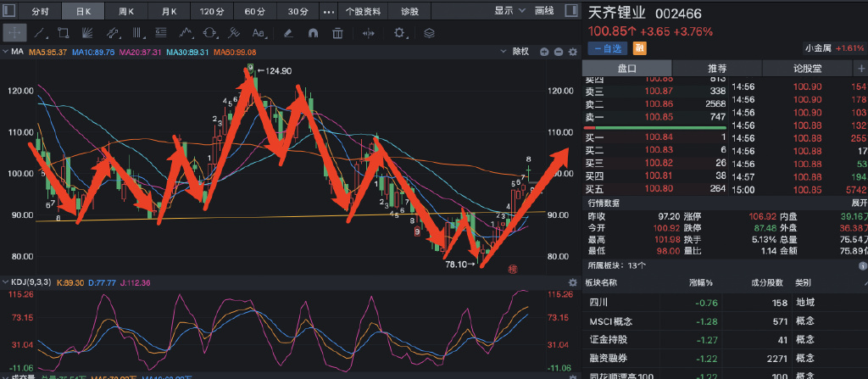The image size is (868, 379).
Task: Open volume panel settings gear
Action: (572, 376)
